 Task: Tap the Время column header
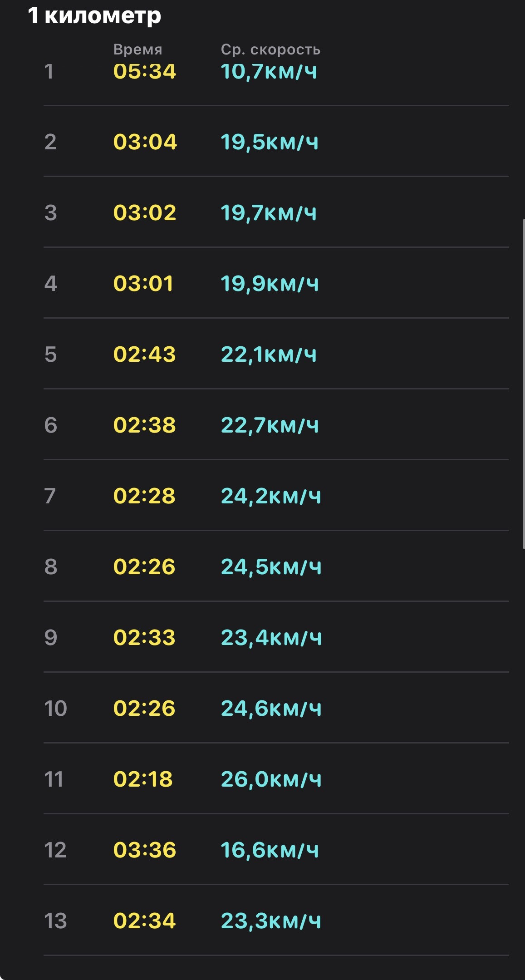[138, 49]
